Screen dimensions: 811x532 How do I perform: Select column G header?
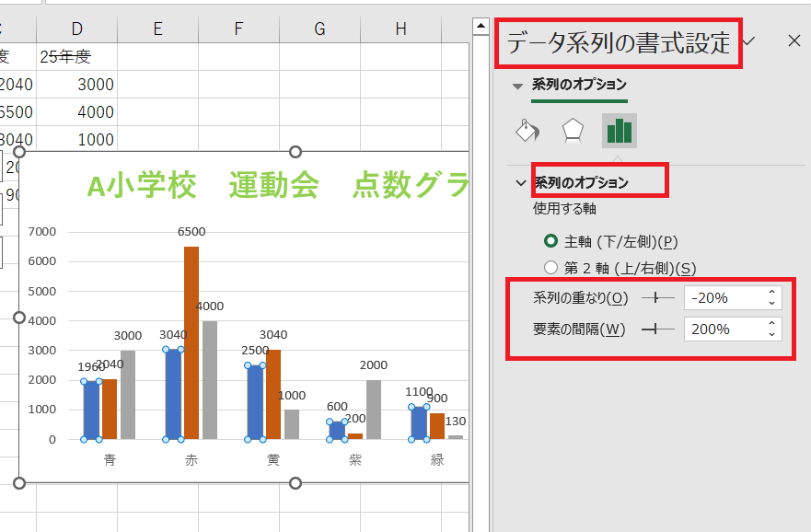[x=319, y=29]
